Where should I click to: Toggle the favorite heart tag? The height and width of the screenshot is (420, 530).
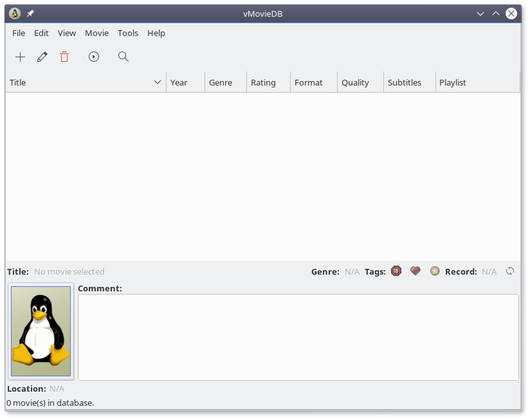point(415,271)
